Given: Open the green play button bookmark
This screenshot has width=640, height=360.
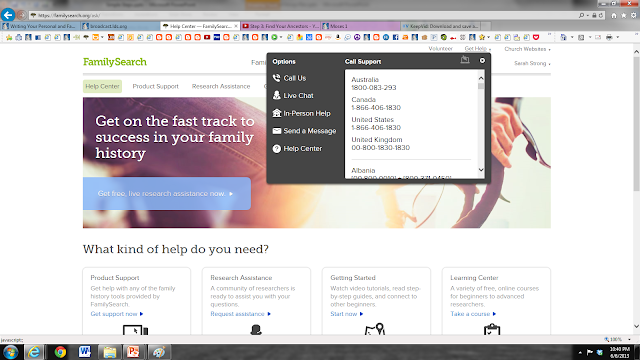Looking at the screenshot, I should (274, 37).
